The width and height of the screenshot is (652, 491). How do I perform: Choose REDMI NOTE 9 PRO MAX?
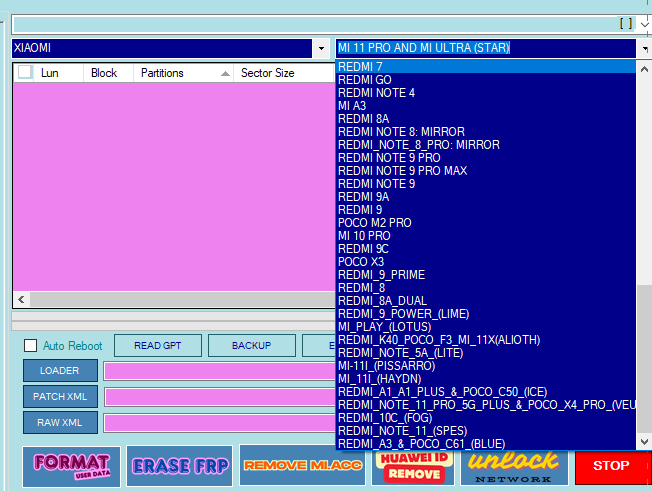pyautogui.click(x=486, y=170)
